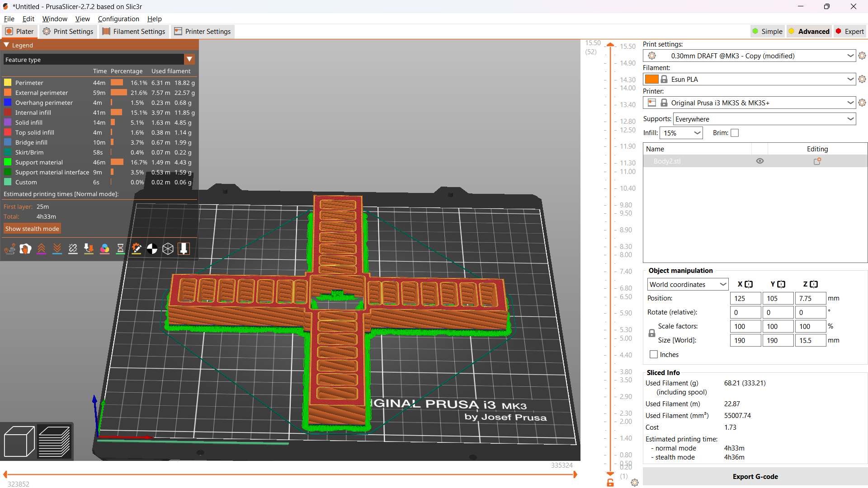The height and width of the screenshot is (488, 868).
Task: Switch to sliced layers preview view
Action: tap(54, 441)
